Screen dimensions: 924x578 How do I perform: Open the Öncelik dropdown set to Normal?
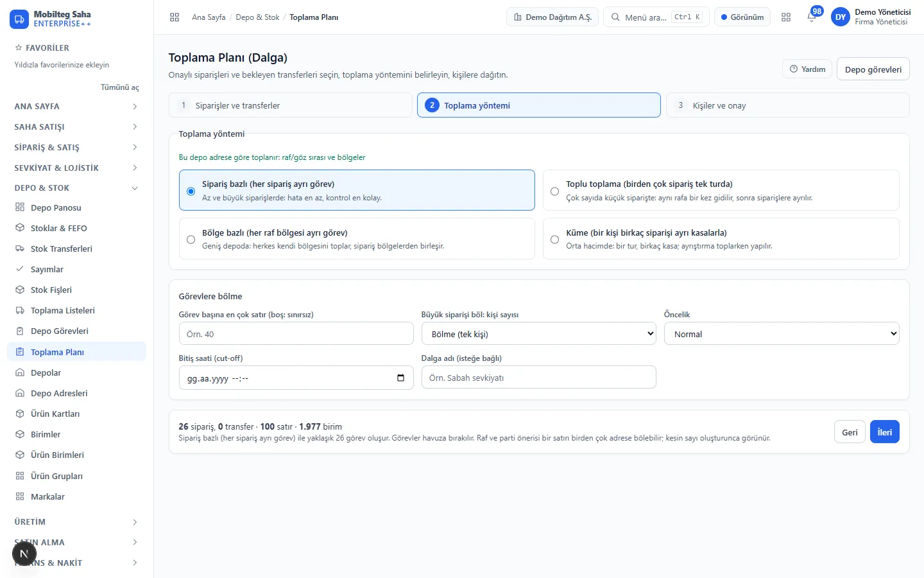pos(782,334)
